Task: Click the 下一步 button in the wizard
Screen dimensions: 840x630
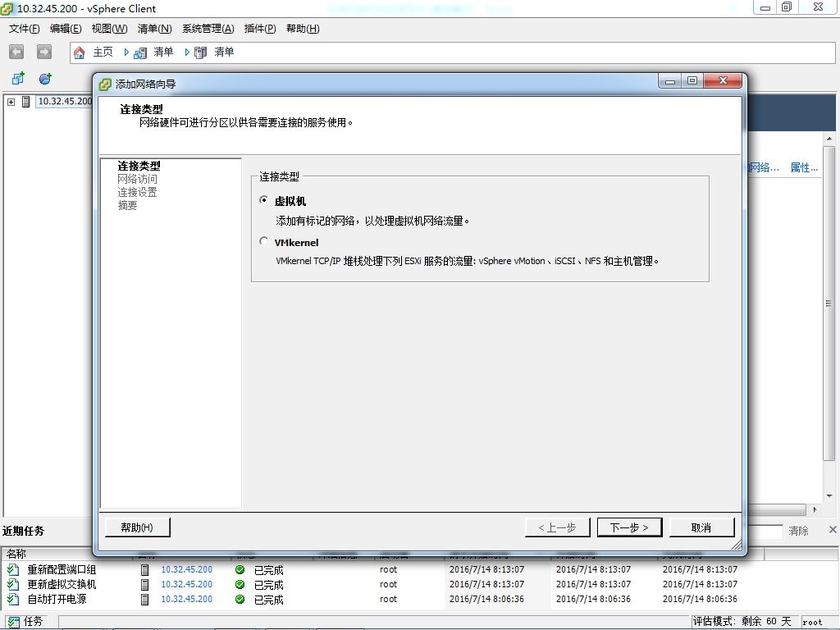Action: (629, 527)
